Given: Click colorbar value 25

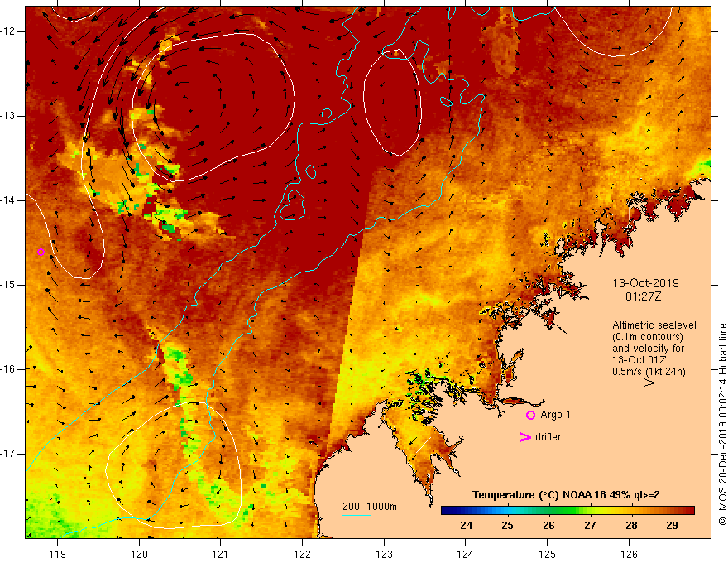Looking at the screenshot, I should coord(507,526).
